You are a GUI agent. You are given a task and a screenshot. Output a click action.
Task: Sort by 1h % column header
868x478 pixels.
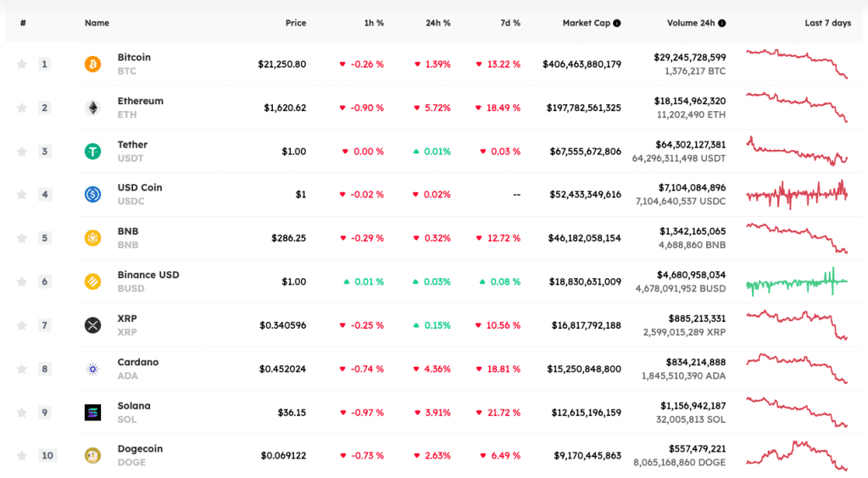(374, 23)
